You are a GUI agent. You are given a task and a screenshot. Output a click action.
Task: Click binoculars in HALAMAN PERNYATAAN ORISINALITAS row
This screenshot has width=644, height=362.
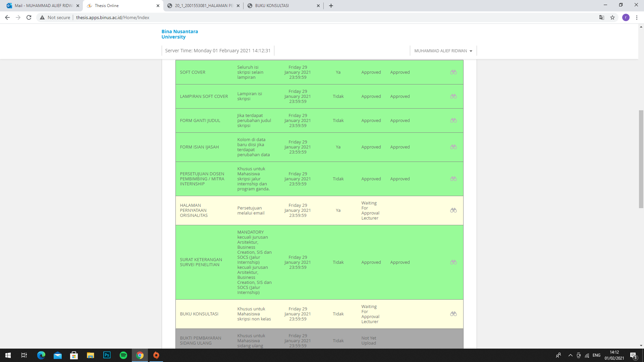click(x=453, y=210)
